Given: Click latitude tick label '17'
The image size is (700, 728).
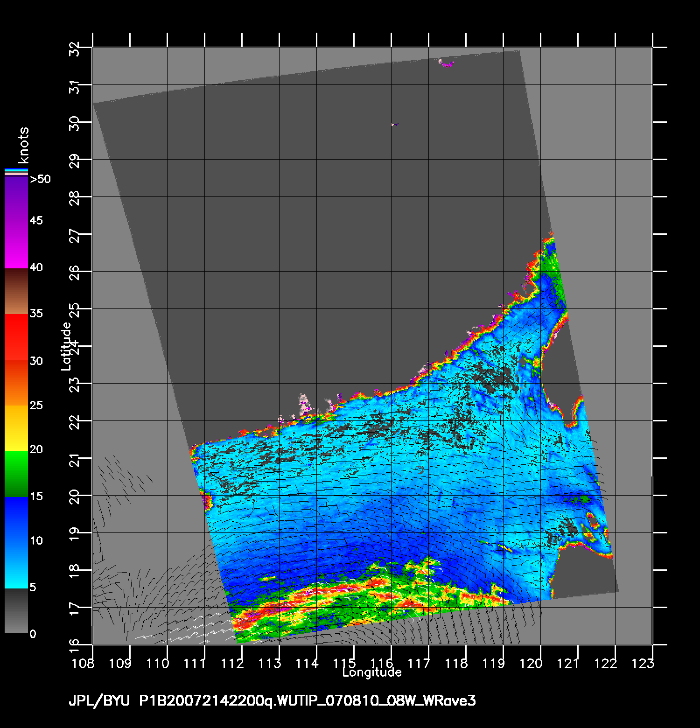Looking at the screenshot, I should point(74,609).
